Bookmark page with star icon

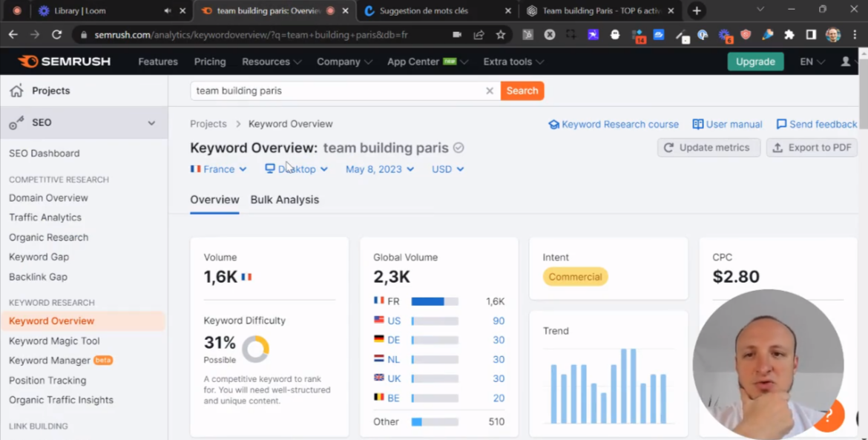click(501, 35)
